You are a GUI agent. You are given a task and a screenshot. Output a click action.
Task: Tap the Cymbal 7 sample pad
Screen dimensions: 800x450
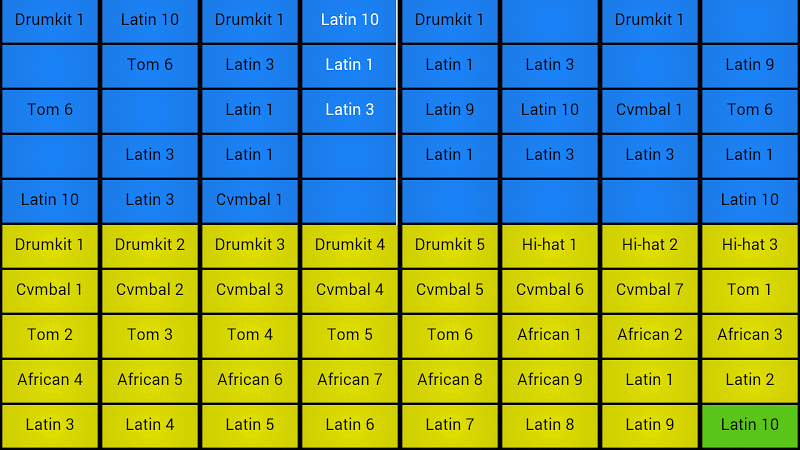(650, 290)
